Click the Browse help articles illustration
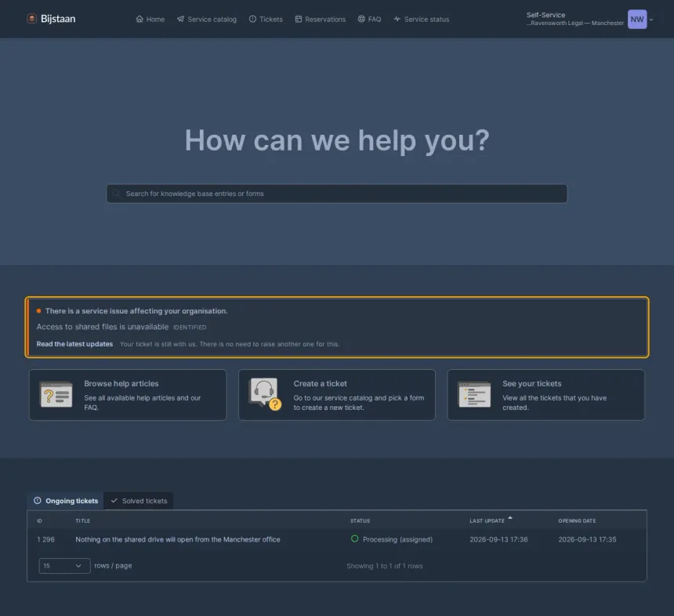 tap(56, 395)
